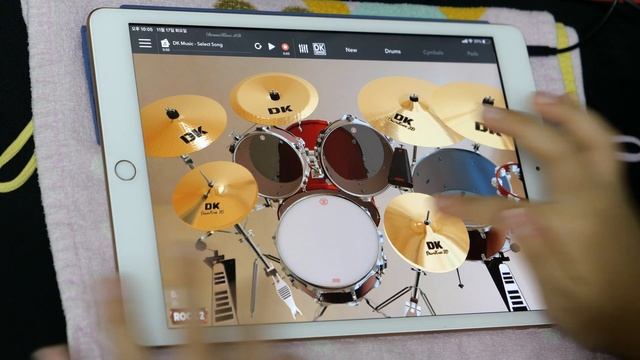Tap the ROCK 2 kit label
The width and height of the screenshot is (640, 360).
pos(189,316)
